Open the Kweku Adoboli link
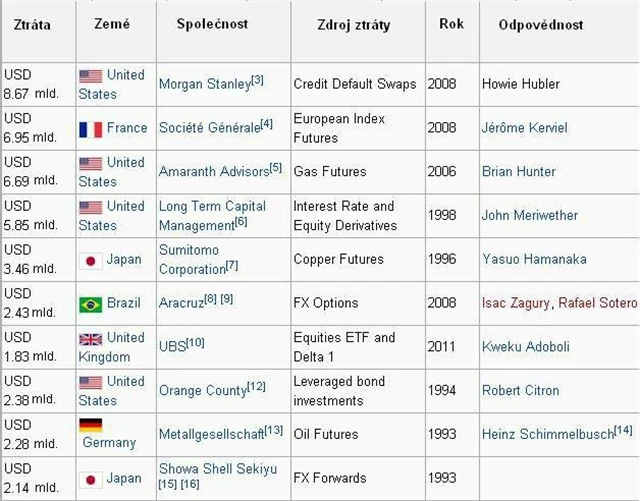The height and width of the screenshot is (501, 640). tap(526, 347)
